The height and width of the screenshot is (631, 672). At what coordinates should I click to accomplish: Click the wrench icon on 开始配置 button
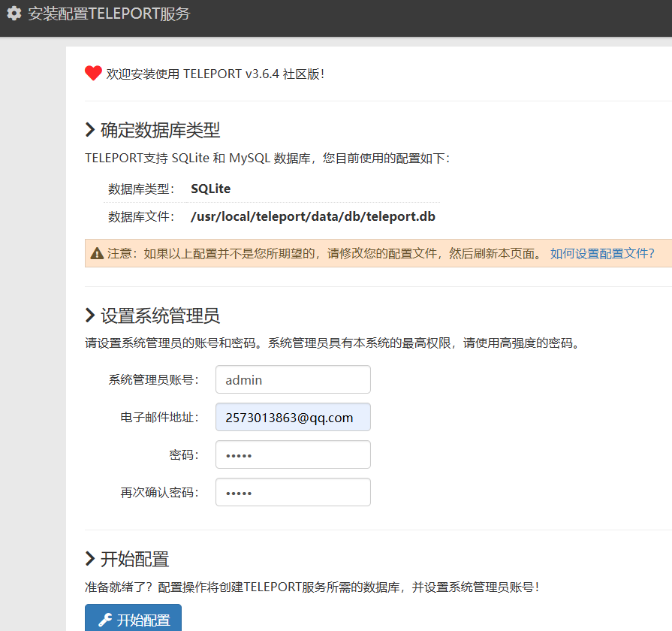[105, 620]
